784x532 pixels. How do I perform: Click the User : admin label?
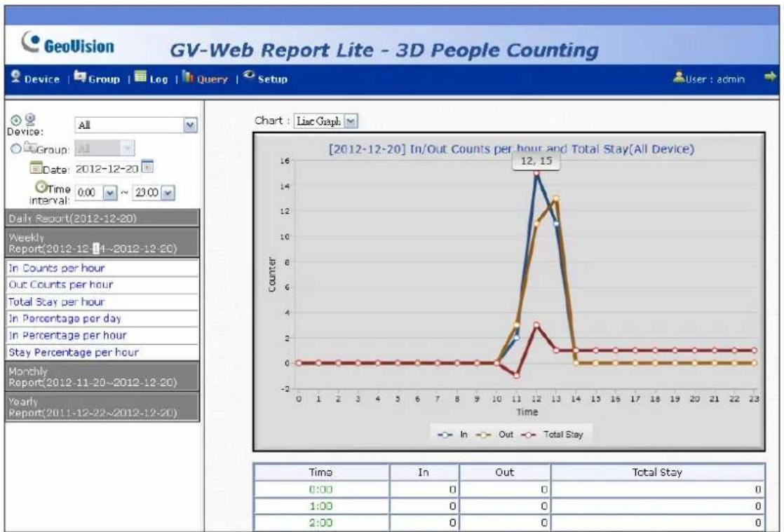(715, 79)
